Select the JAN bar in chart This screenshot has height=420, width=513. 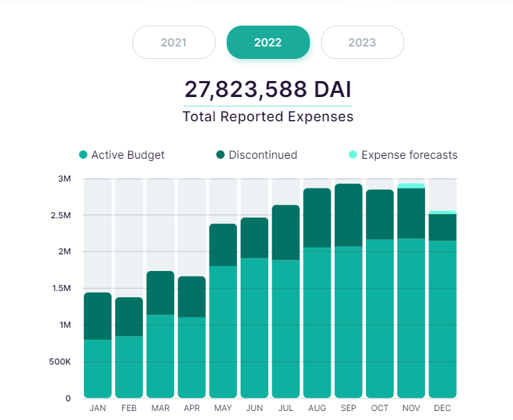[x=98, y=347]
